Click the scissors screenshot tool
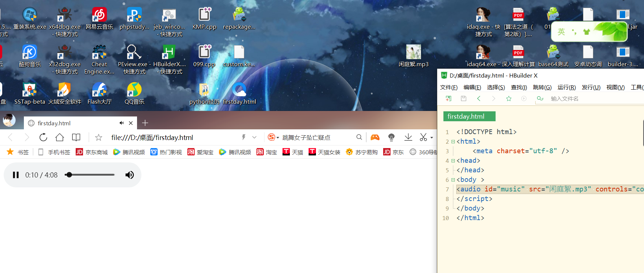This screenshot has height=273, width=644. [424, 137]
